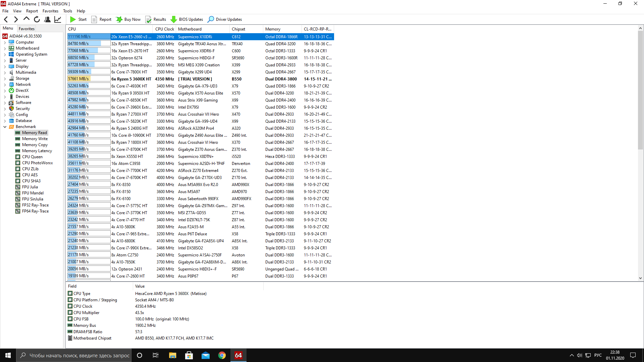Check for BIOS Updates
The height and width of the screenshot is (362, 644).
(187, 19)
